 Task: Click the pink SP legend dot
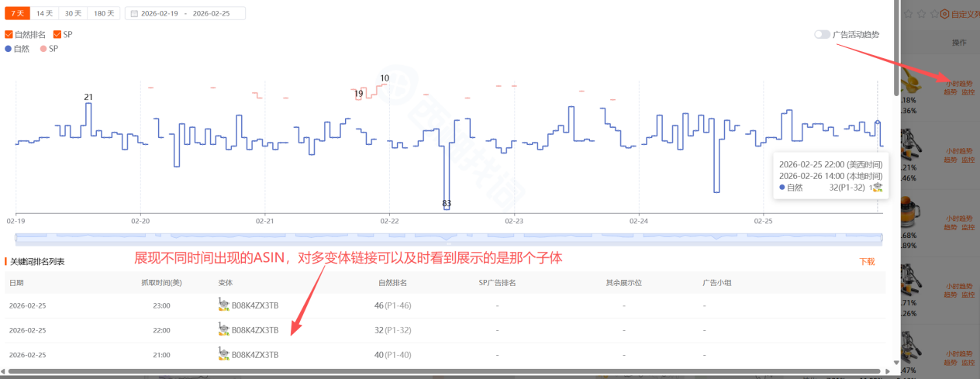43,49
